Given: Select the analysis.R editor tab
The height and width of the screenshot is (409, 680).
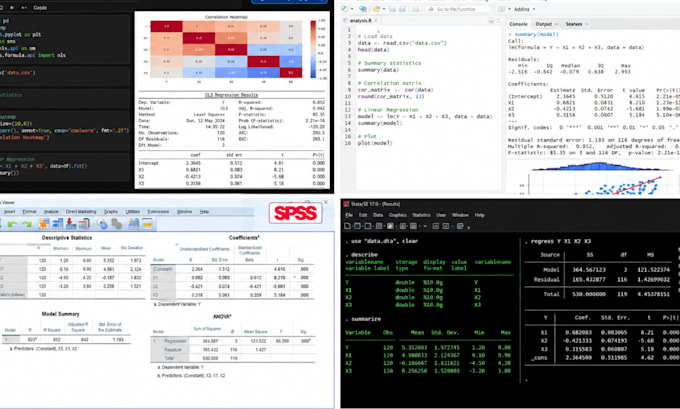Looking at the screenshot, I should point(360,20).
